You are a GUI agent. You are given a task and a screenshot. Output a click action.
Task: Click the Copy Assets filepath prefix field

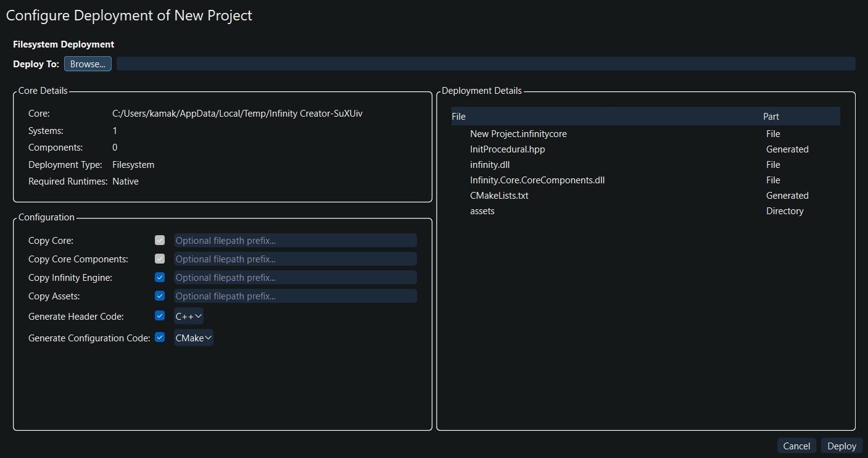point(294,296)
